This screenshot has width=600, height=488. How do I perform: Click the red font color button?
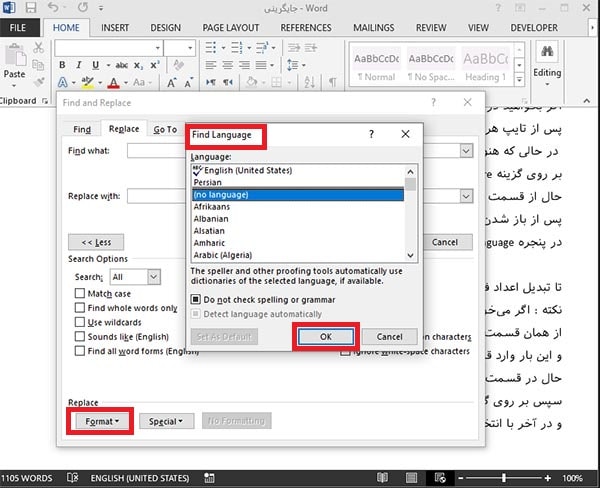point(114,82)
